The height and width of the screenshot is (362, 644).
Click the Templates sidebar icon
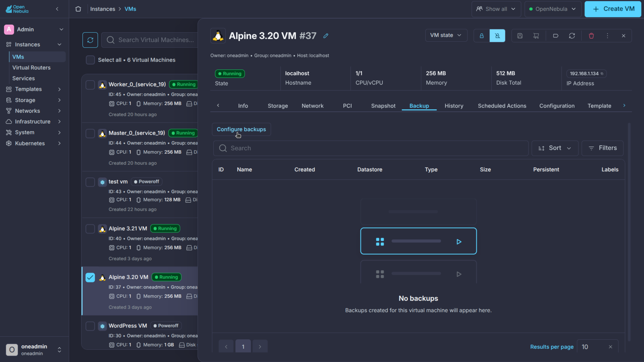click(9, 89)
